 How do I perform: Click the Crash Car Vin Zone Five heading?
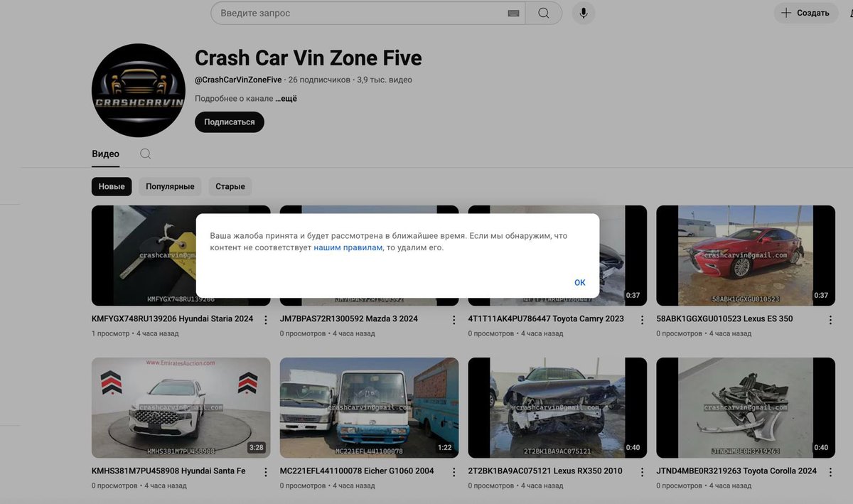click(309, 58)
